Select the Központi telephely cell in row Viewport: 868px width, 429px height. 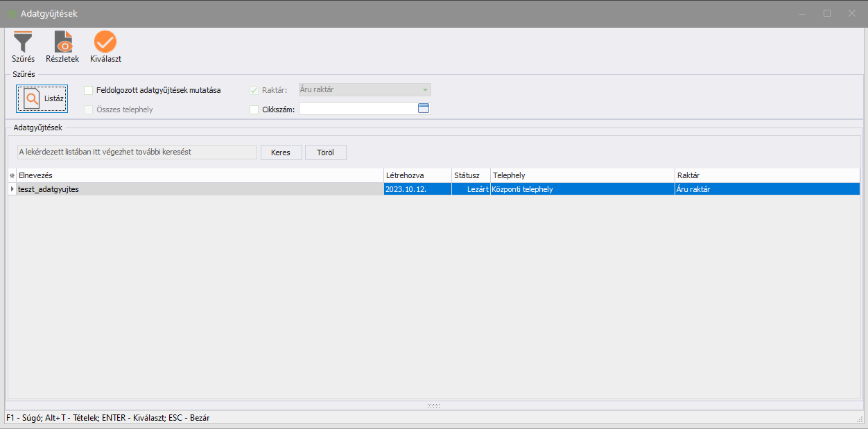click(582, 189)
